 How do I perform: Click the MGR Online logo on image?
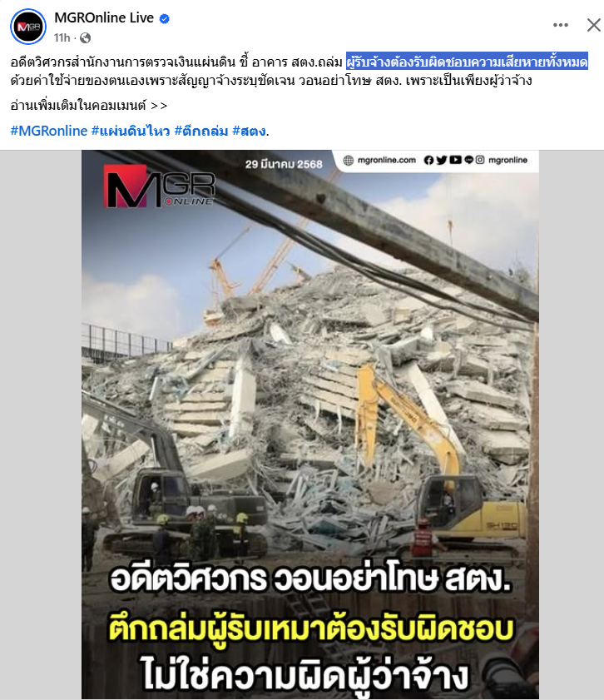pyautogui.click(x=159, y=186)
